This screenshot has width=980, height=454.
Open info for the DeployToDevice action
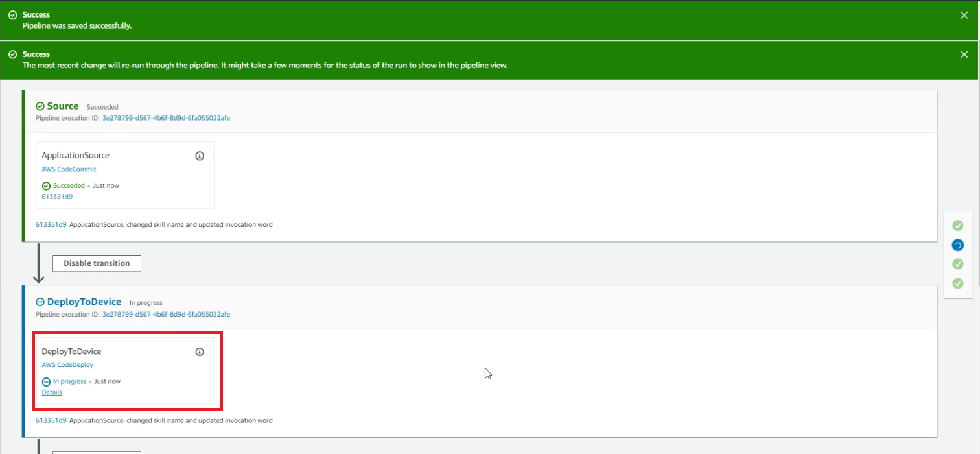tap(200, 352)
